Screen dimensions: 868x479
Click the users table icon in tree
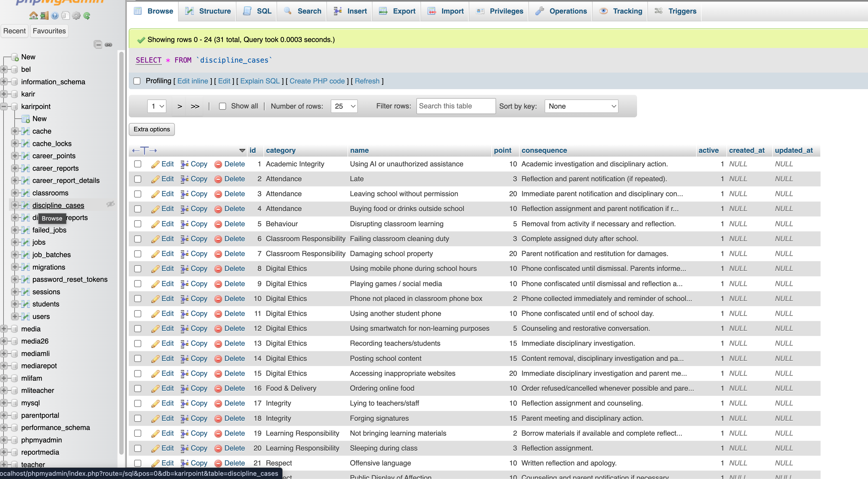(x=25, y=316)
